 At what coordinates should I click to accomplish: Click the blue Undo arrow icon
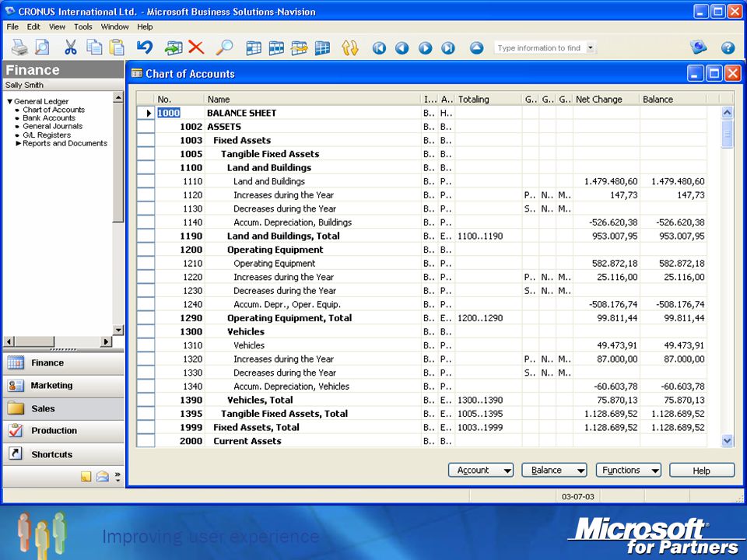(145, 47)
